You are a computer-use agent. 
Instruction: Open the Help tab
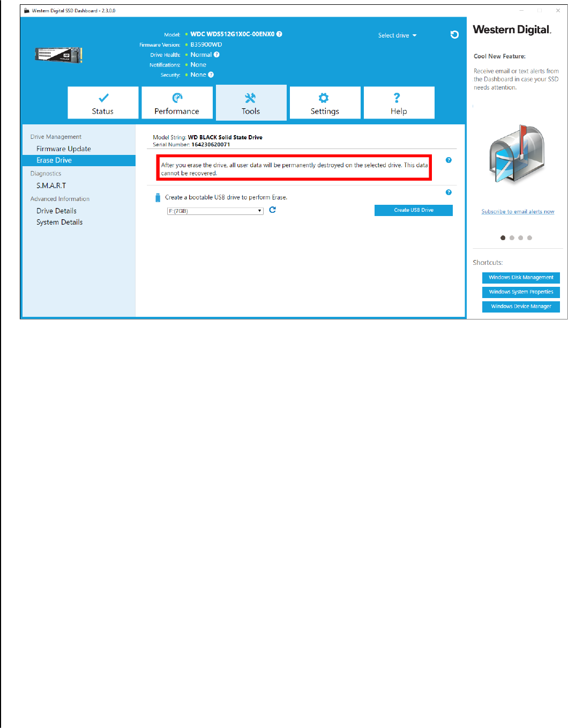[x=399, y=103]
